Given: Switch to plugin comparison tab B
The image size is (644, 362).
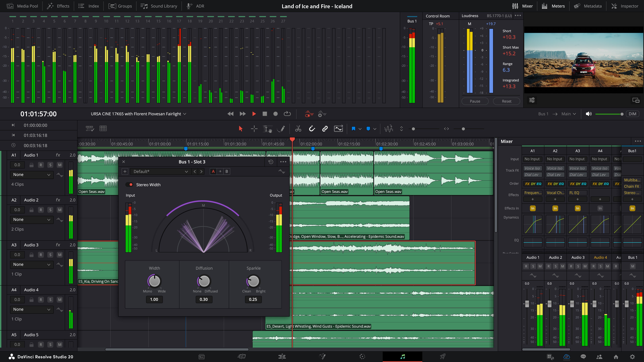Looking at the screenshot, I should click(x=226, y=171).
